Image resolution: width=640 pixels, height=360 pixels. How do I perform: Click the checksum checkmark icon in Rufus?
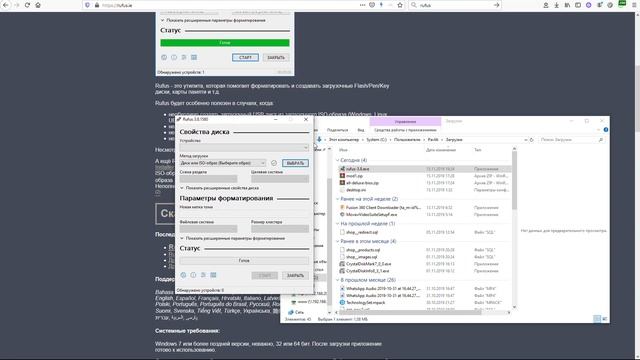coord(274,163)
